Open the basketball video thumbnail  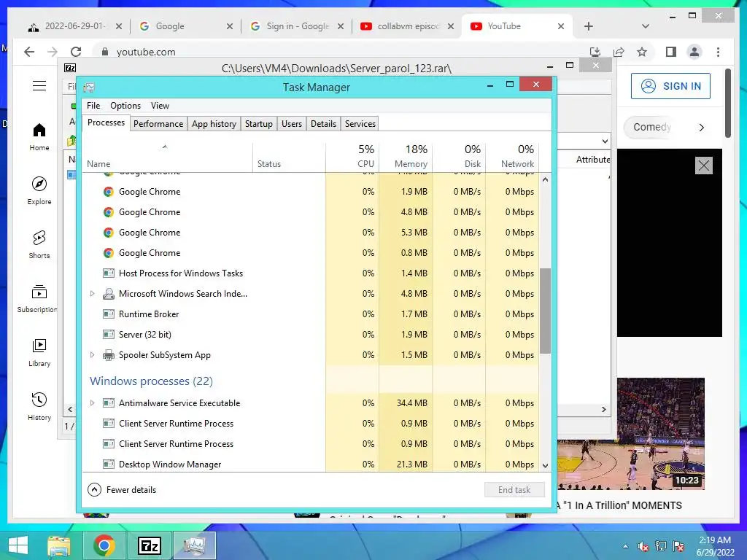click(x=631, y=435)
